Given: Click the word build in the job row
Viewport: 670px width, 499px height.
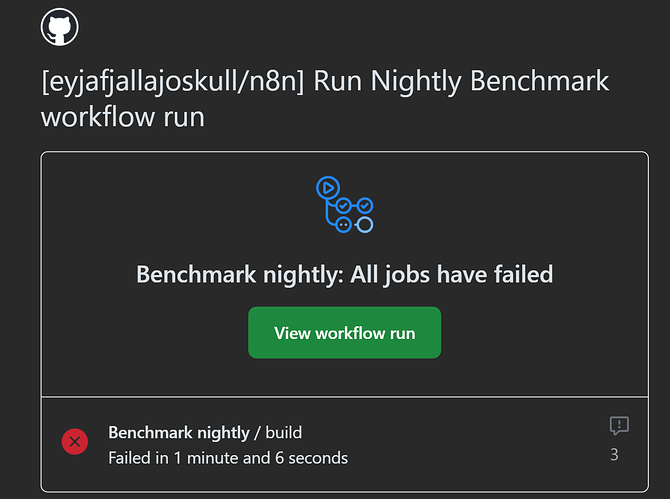Looking at the screenshot, I should [x=284, y=432].
